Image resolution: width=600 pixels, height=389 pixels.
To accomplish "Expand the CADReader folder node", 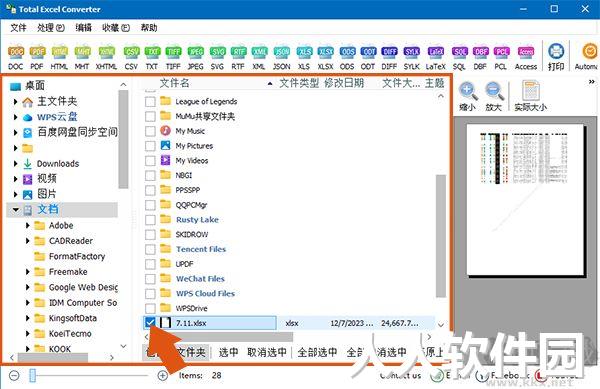I will click(x=28, y=241).
